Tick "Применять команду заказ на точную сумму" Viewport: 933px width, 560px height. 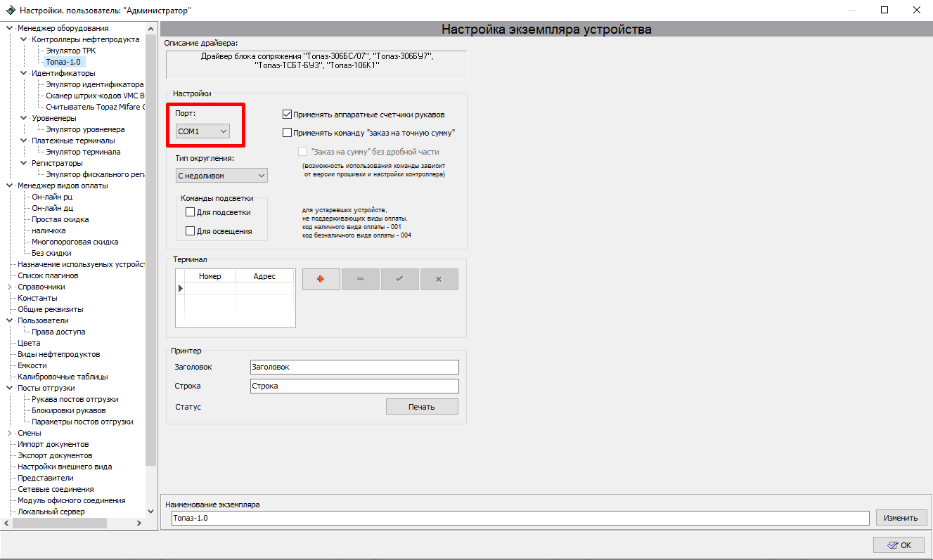point(287,132)
